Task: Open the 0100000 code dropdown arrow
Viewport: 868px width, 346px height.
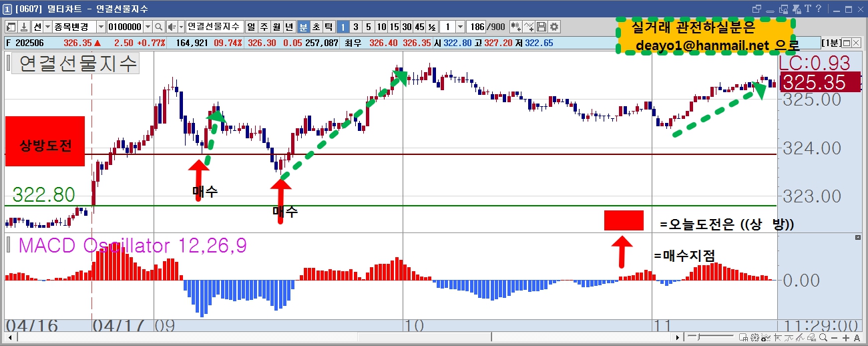Action: tap(148, 27)
